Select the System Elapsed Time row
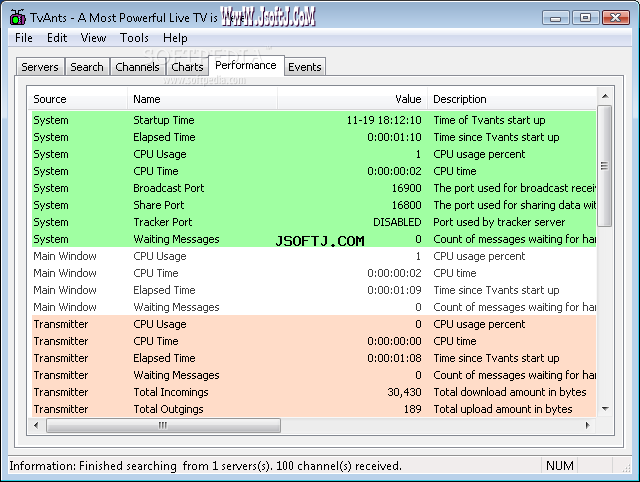640x482 pixels. point(313,137)
